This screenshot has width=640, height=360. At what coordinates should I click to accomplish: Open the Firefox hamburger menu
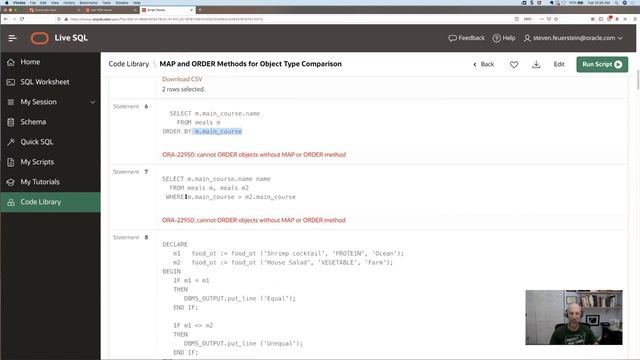(635, 19)
